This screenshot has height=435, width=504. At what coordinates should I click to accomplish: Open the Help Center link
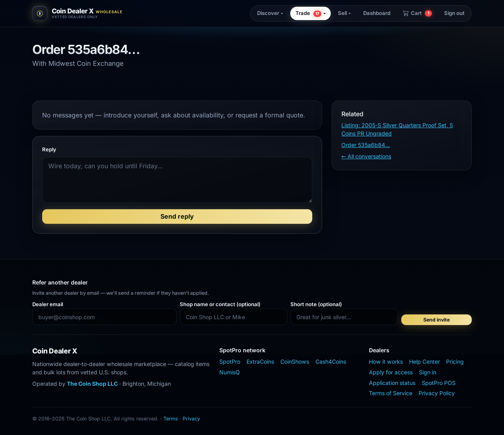point(424,362)
